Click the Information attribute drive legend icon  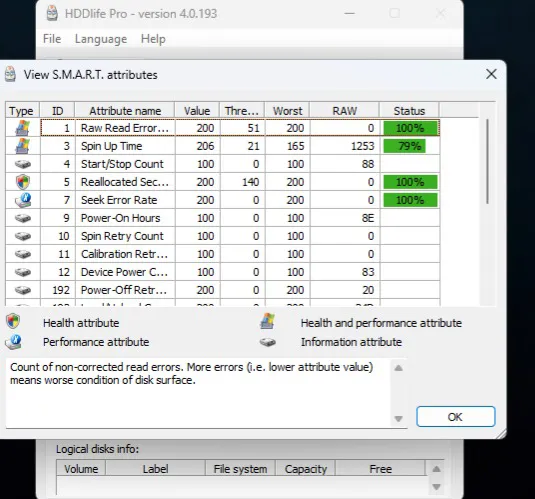pyautogui.click(x=268, y=342)
